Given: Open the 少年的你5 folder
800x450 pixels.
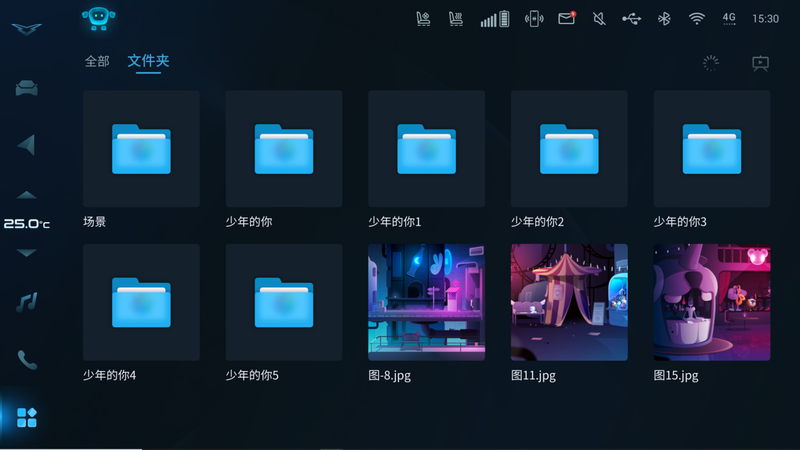Looking at the screenshot, I should (x=284, y=302).
